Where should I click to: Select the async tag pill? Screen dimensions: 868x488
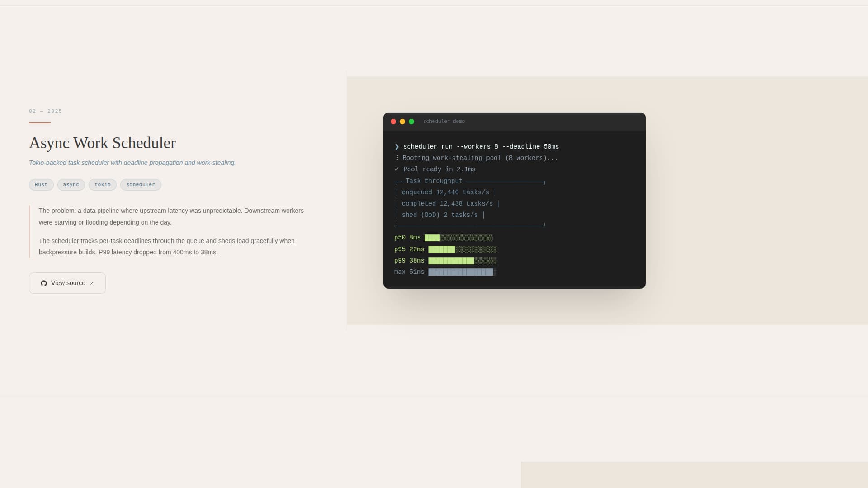[x=71, y=185]
